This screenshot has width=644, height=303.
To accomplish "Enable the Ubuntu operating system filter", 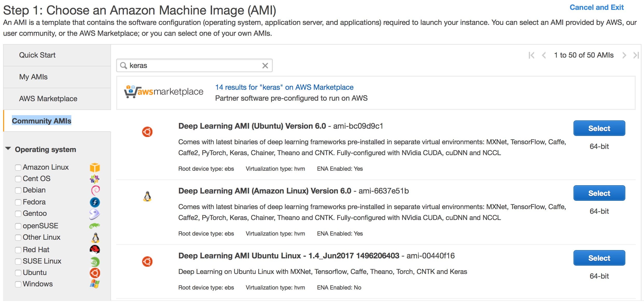I will (18, 273).
